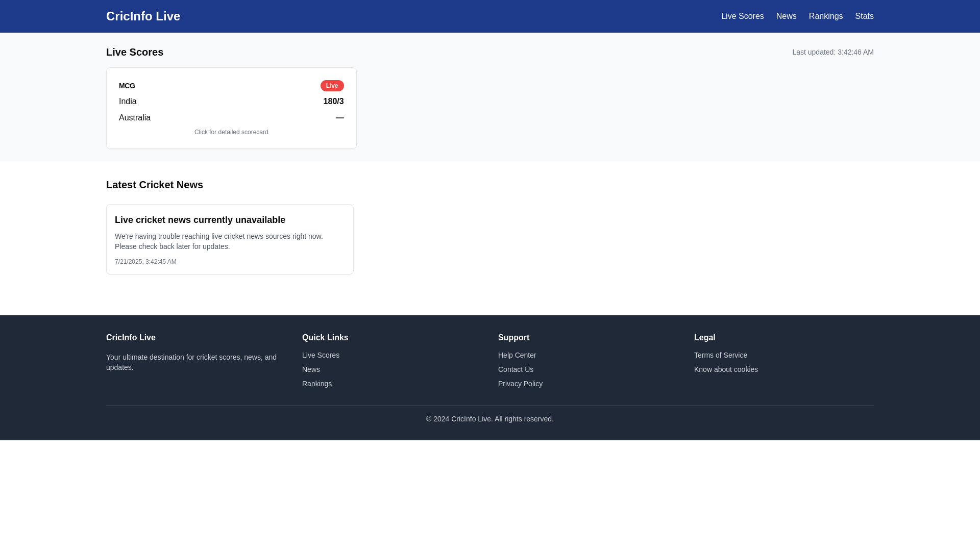Go to Live Scores in top navigation
The height and width of the screenshot is (551, 980).
[x=742, y=16]
